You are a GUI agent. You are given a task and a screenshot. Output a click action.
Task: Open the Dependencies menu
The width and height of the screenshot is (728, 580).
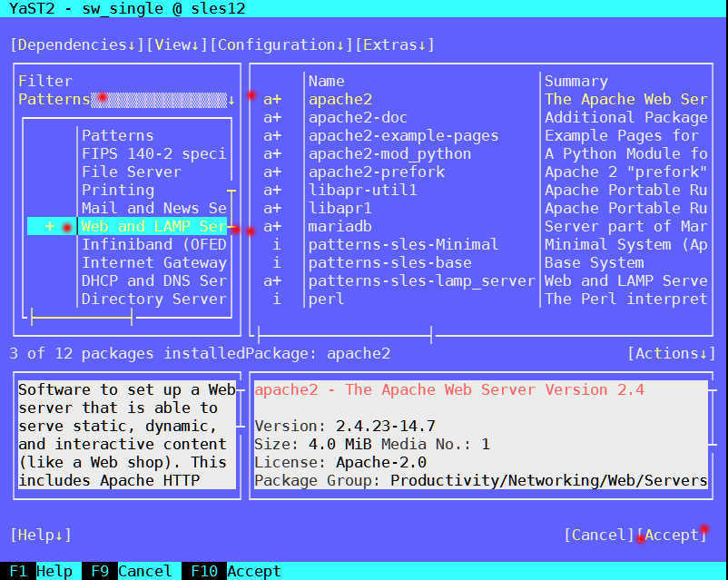point(77,45)
